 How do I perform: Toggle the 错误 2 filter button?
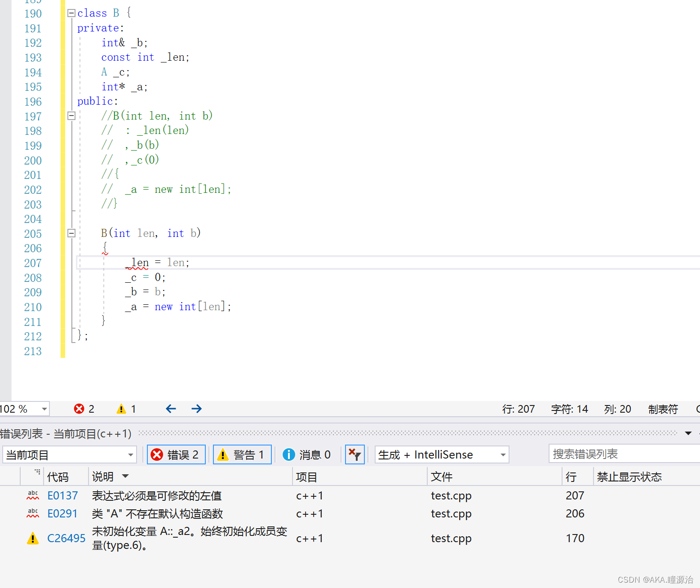point(176,454)
